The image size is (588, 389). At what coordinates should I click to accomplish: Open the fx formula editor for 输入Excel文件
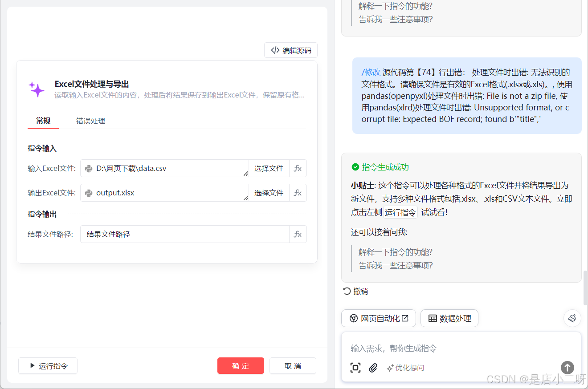(x=298, y=168)
